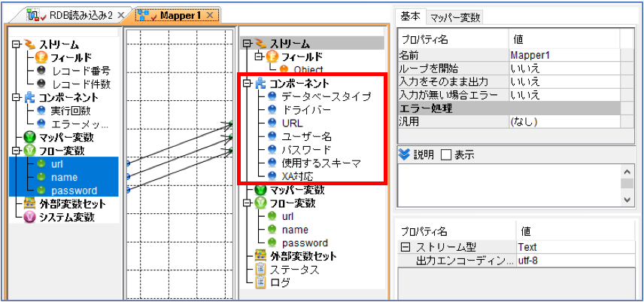Screen dimensions: 644x302
Task: Click the ログ clipboard icon
Action: tap(260, 282)
